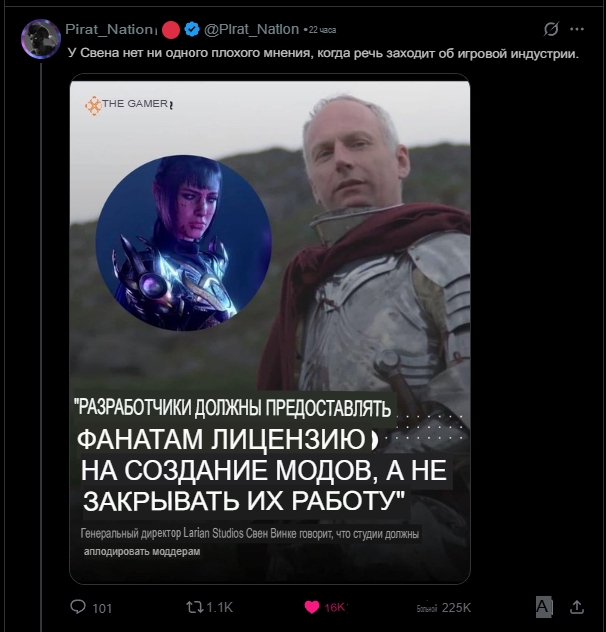Open the three-dot more options menu
Viewport: 606px width, 632px height.
[x=577, y=29]
